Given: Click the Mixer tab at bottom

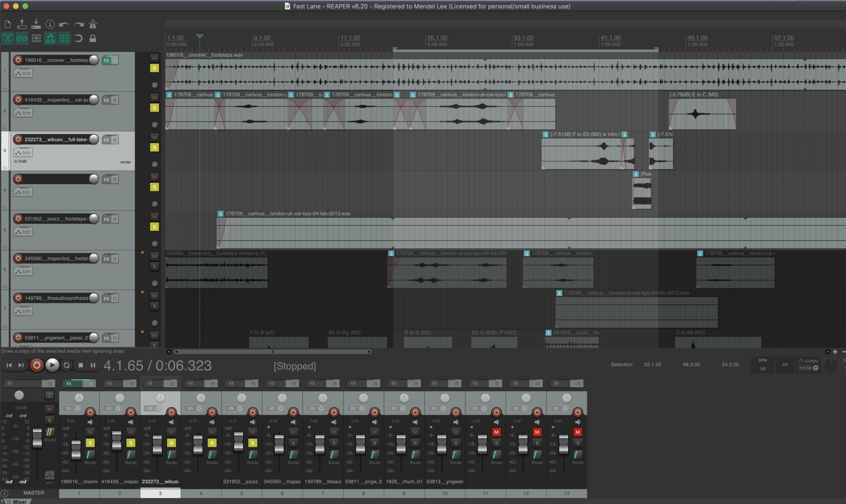Looking at the screenshot, I should click(x=19, y=501).
